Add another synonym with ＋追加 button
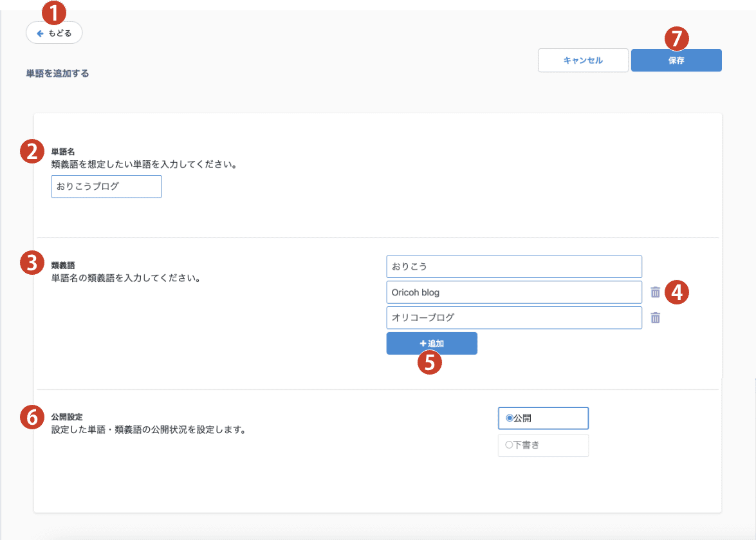The image size is (756, 540). [431, 343]
